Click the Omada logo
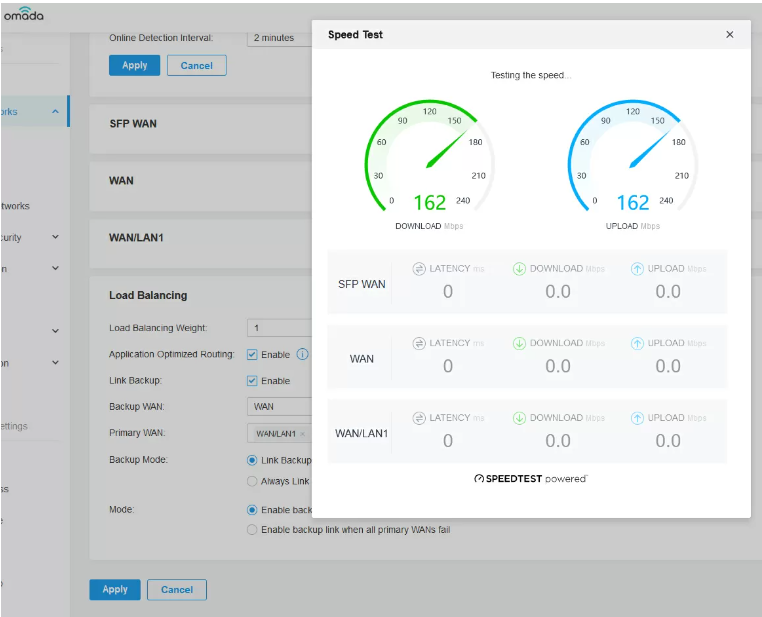 click(22, 14)
